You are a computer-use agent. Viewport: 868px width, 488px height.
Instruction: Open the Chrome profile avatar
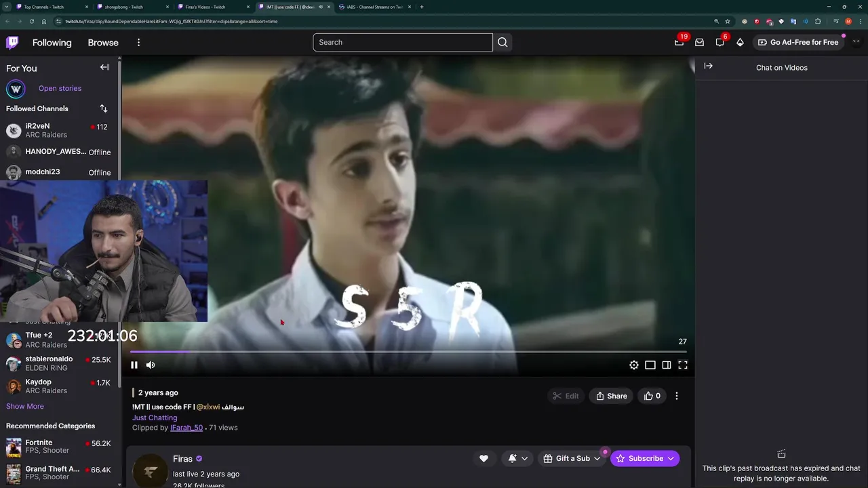coord(848,21)
